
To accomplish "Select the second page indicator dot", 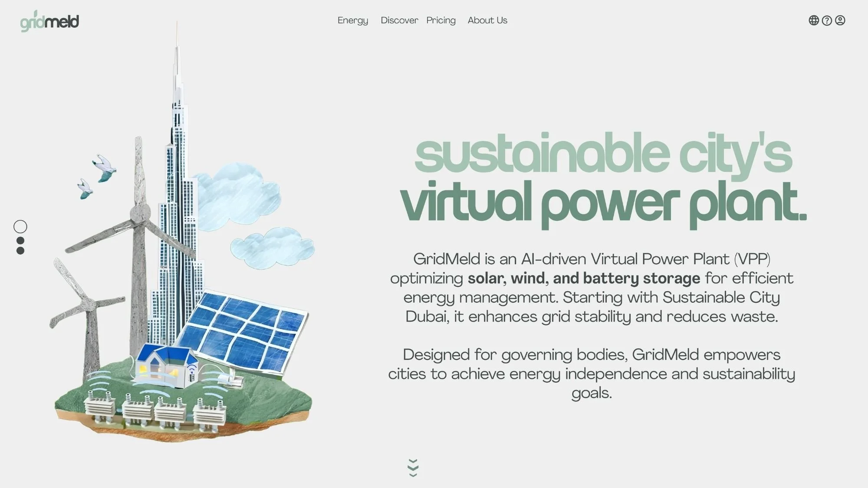I will pos(20,240).
